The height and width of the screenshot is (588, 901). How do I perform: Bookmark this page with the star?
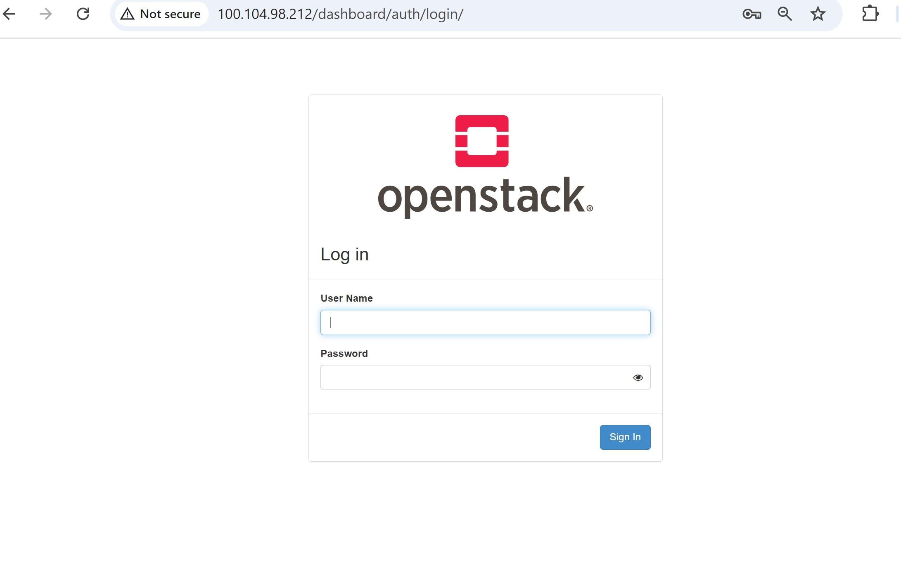pyautogui.click(x=818, y=14)
